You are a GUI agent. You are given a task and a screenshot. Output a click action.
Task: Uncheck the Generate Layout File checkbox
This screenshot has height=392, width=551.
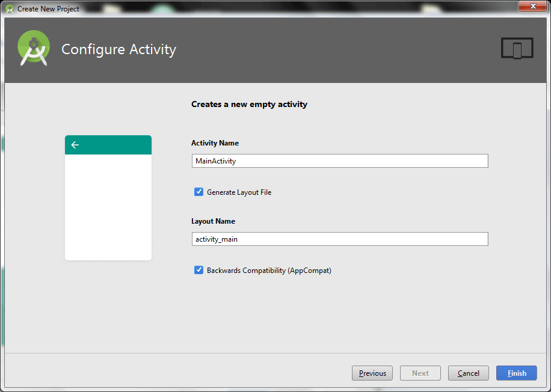pos(199,192)
